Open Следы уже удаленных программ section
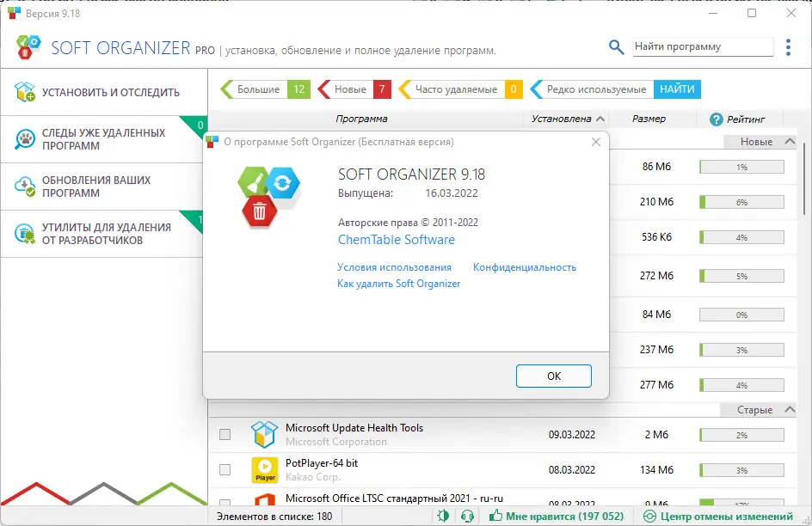Viewport: 812px width, 526px height. 103,139
